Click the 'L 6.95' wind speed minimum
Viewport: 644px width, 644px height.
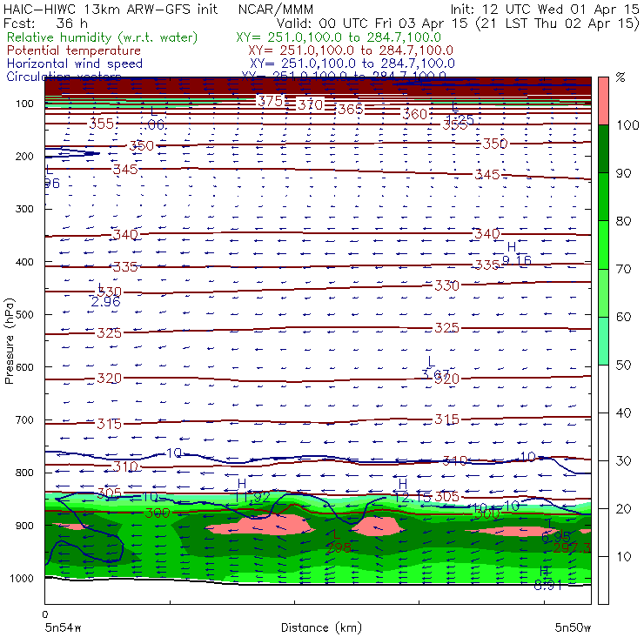click(x=556, y=530)
